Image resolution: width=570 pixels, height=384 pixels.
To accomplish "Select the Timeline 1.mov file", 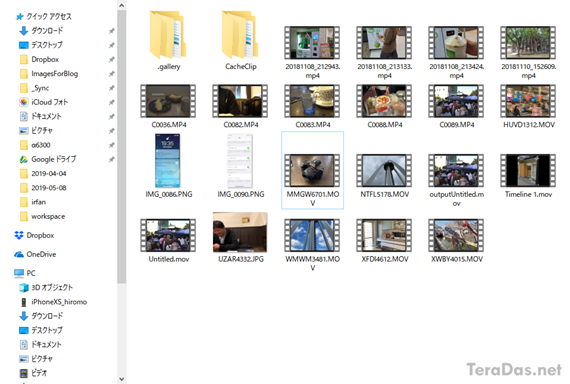I will [528, 176].
